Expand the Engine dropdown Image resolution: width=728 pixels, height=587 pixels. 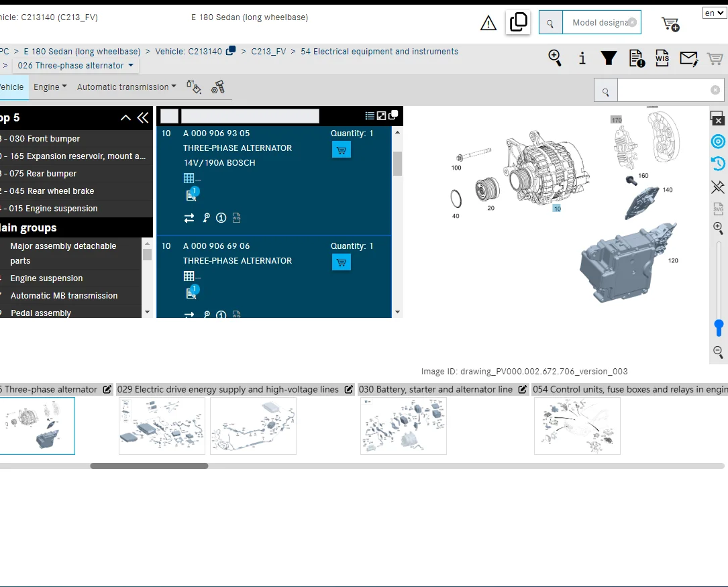[50, 87]
